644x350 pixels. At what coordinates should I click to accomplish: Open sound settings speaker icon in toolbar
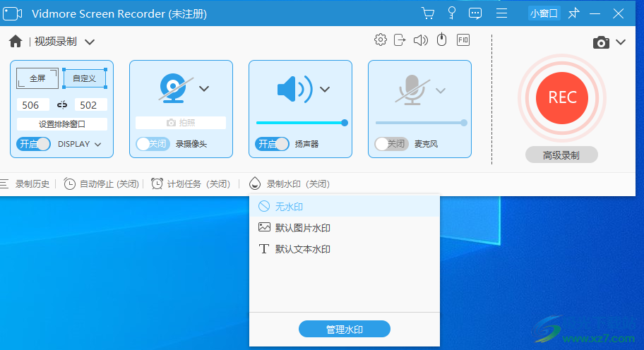pyautogui.click(x=421, y=40)
